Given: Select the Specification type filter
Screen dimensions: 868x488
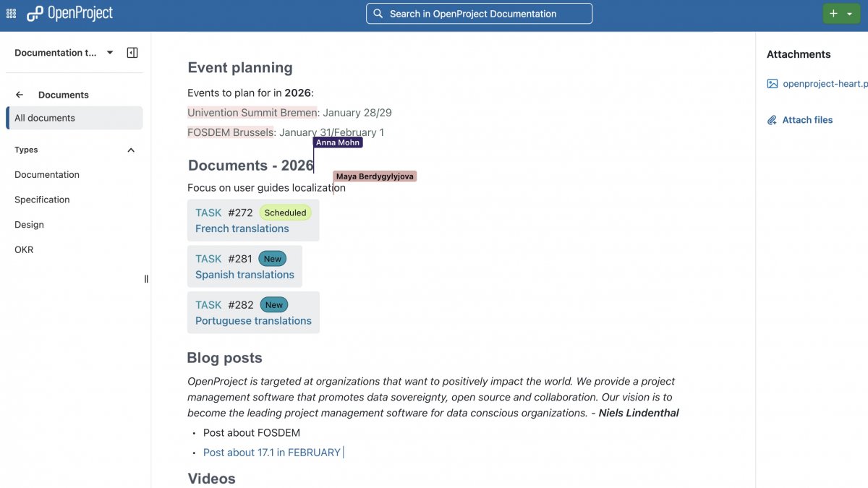Looking at the screenshot, I should click(x=42, y=200).
